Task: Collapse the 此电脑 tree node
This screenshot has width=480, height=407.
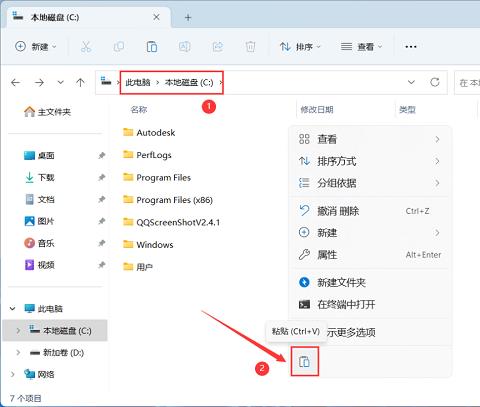Action: coord(12,308)
